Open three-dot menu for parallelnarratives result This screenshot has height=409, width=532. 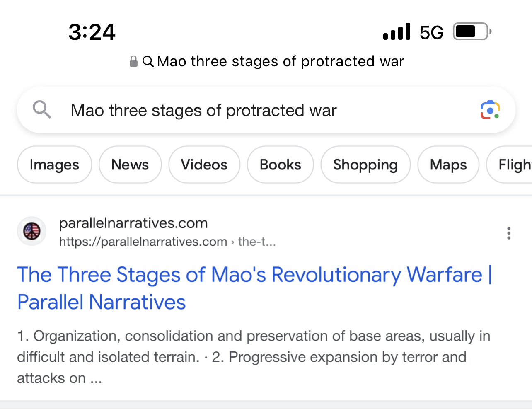(509, 233)
